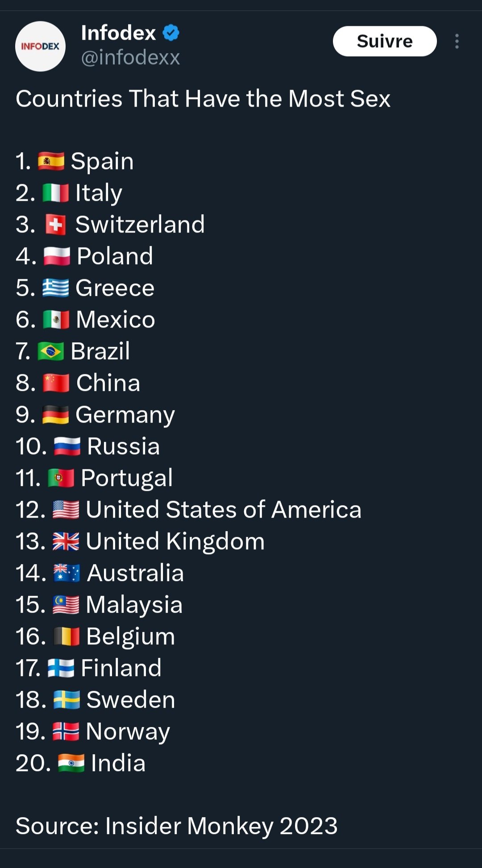Image resolution: width=482 pixels, height=868 pixels.
Task: Select the Brazil flag emoji
Action: [x=51, y=351]
